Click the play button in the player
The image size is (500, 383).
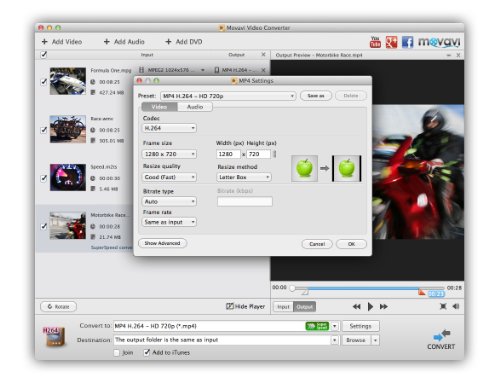[x=370, y=306]
